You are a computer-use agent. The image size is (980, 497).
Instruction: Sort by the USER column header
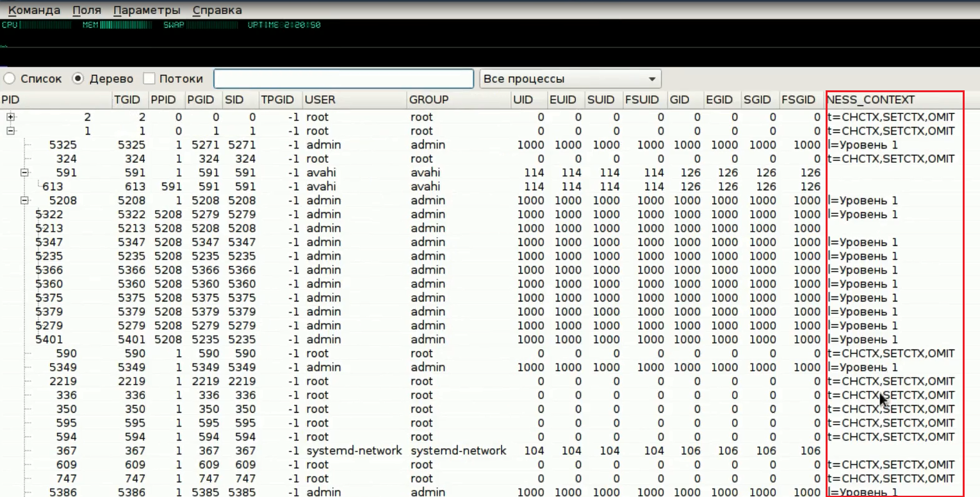point(355,99)
